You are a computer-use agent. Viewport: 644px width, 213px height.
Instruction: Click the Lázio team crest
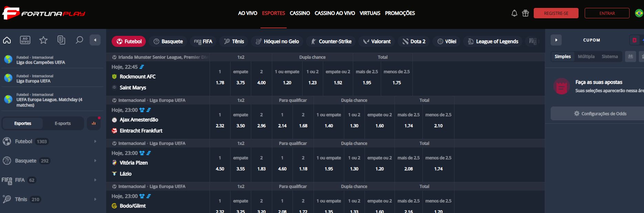pos(114,174)
